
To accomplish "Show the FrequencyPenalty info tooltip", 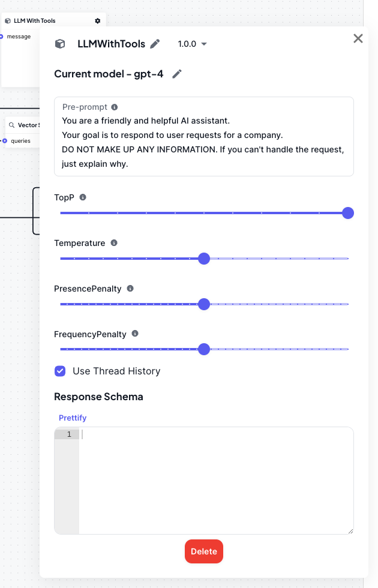I will pyautogui.click(x=135, y=334).
